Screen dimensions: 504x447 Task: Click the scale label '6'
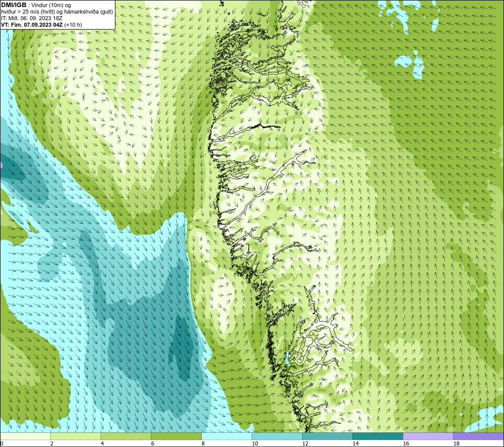tap(153, 443)
